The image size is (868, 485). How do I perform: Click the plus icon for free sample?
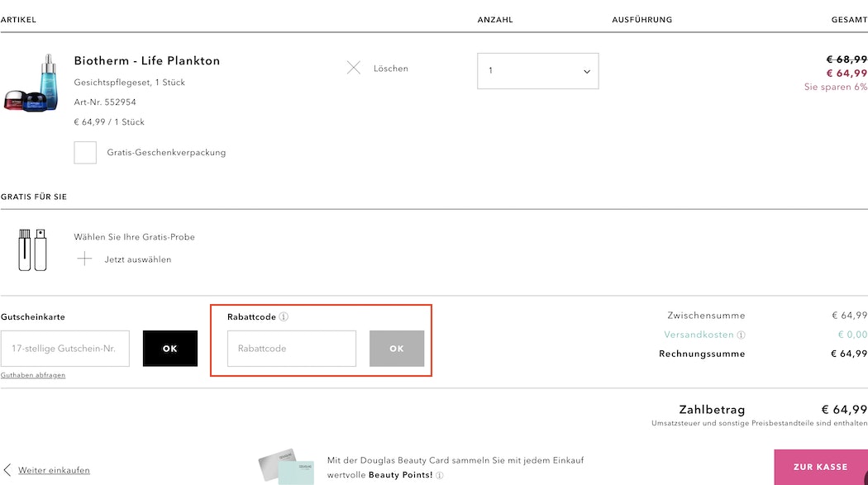[84, 259]
